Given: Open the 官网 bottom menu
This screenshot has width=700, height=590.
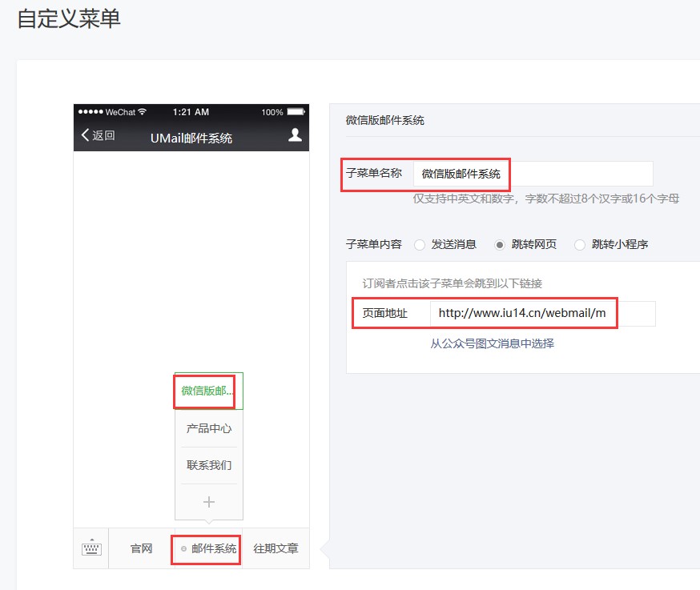Looking at the screenshot, I should (142, 548).
